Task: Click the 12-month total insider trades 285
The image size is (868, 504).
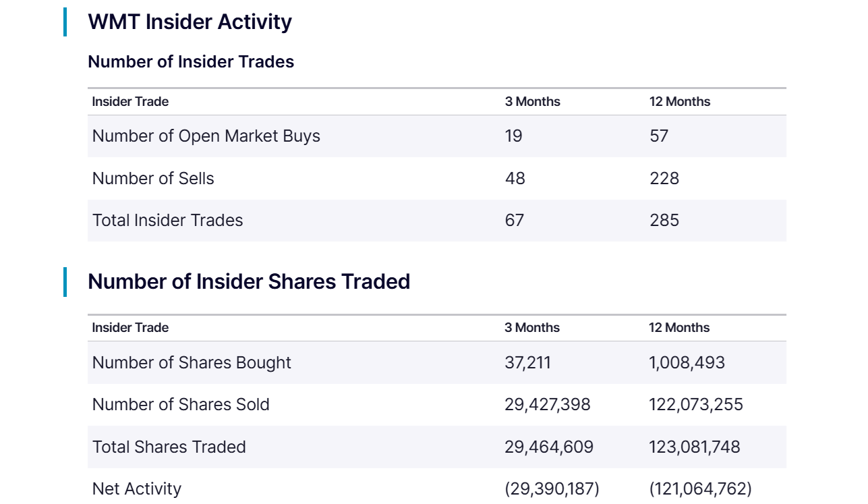Action: [664, 221]
